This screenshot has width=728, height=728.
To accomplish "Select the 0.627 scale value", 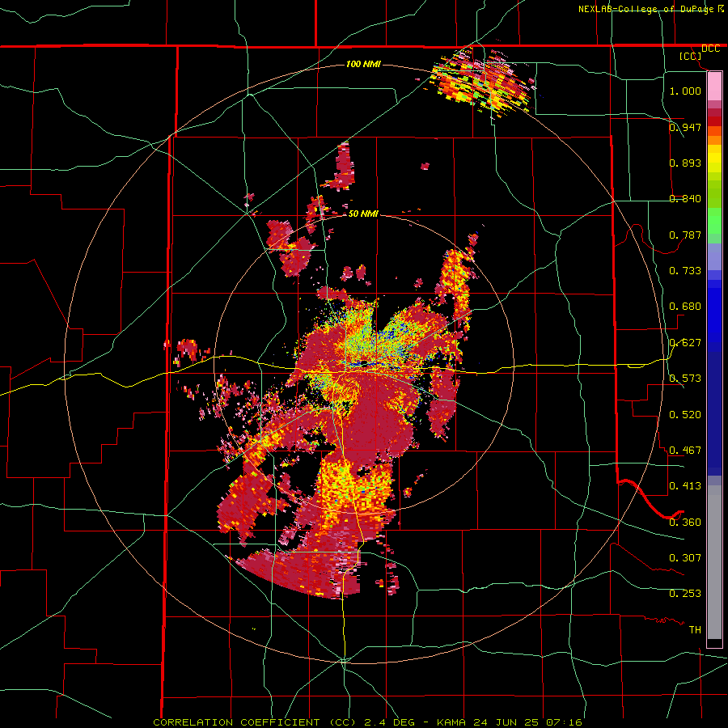I will [x=685, y=342].
